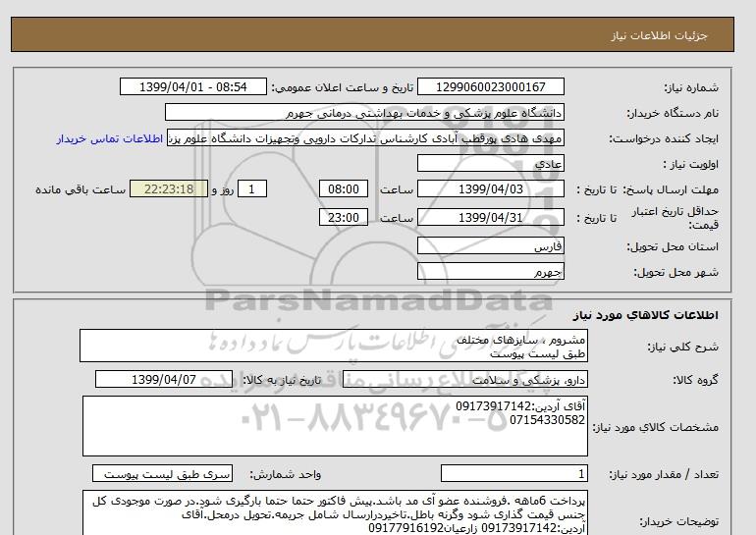Click the label واحد شمارش
The width and height of the screenshot is (756, 535).
coord(286,475)
